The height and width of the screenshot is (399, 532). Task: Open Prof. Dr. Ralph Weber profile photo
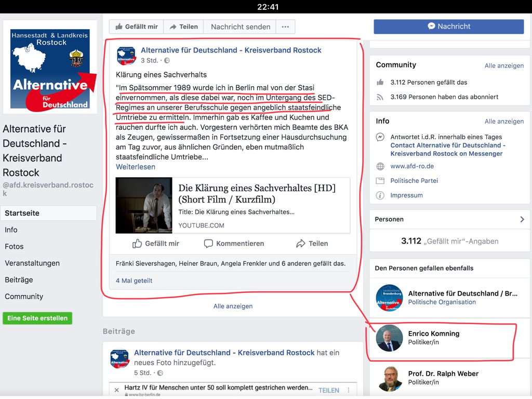click(389, 378)
